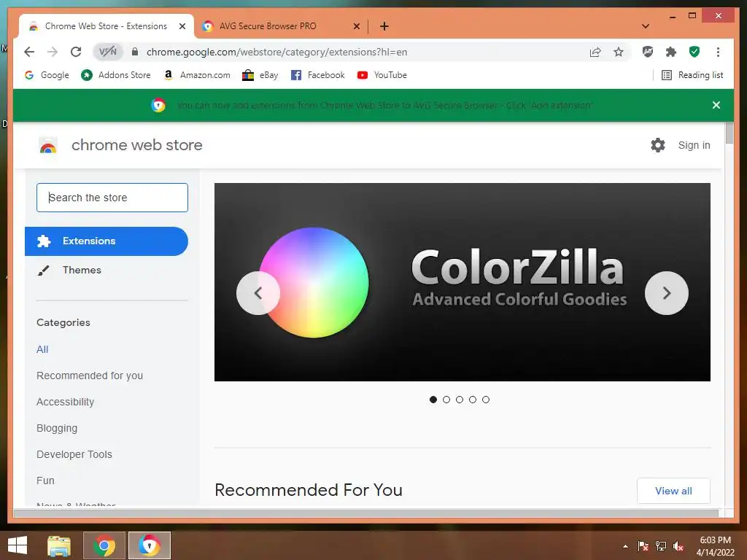Select the second carousel dot

446,400
